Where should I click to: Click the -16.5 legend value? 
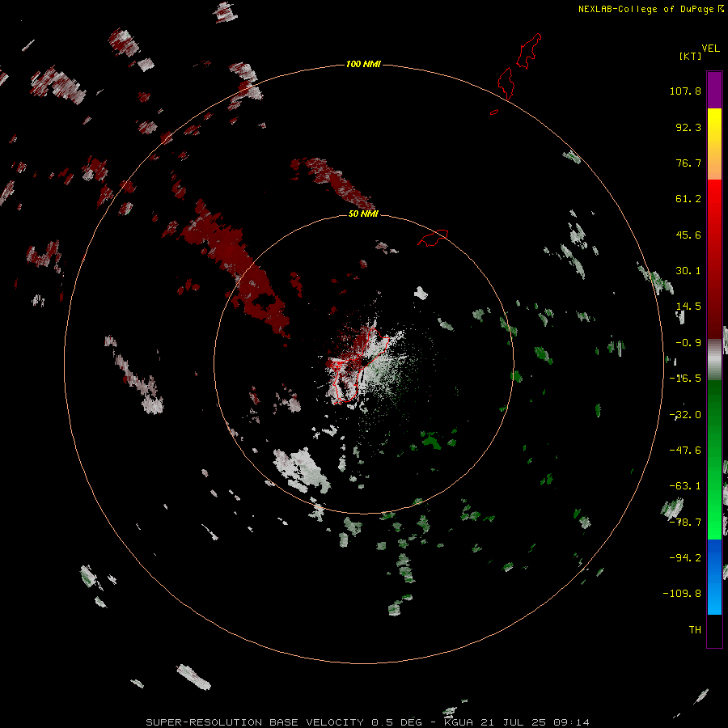[x=685, y=379]
